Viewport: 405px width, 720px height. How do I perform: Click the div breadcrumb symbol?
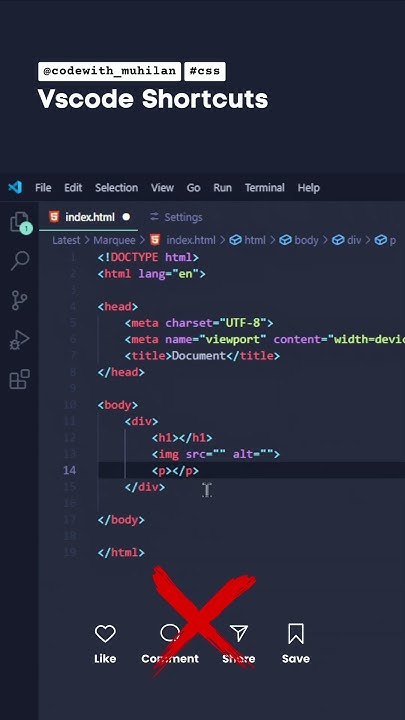pos(347,240)
